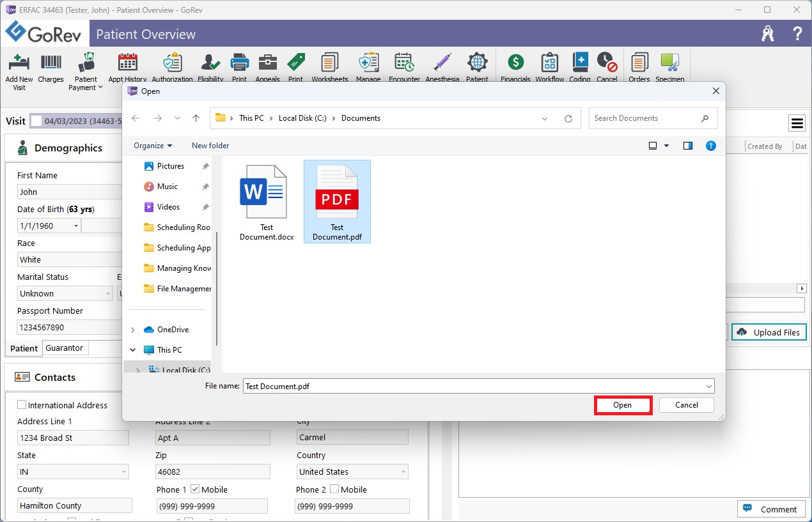Image resolution: width=812 pixels, height=522 pixels.
Task: Open the Orders tool
Action: click(x=639, y=68)
